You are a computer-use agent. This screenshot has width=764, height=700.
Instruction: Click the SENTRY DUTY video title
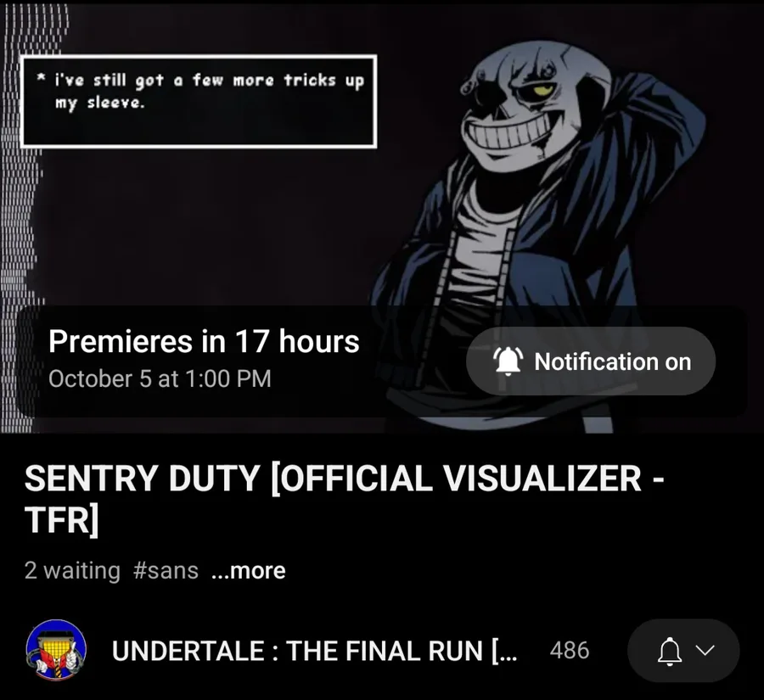(344, 499)
